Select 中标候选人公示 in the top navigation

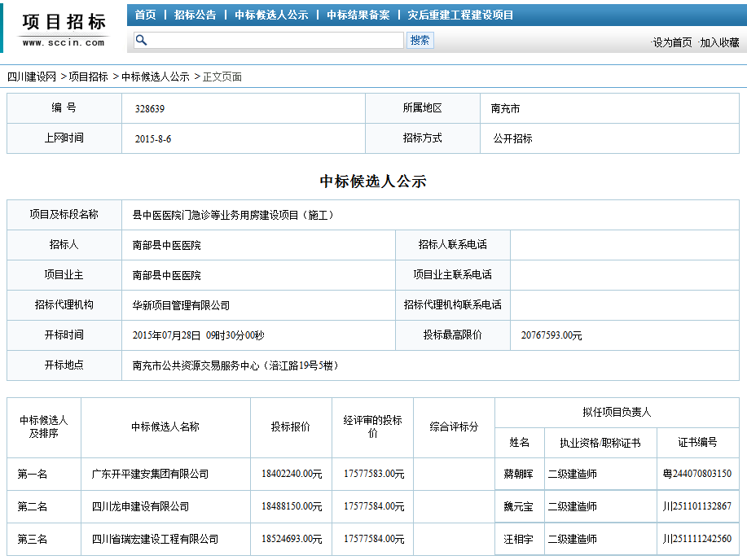tap(271, 15)
